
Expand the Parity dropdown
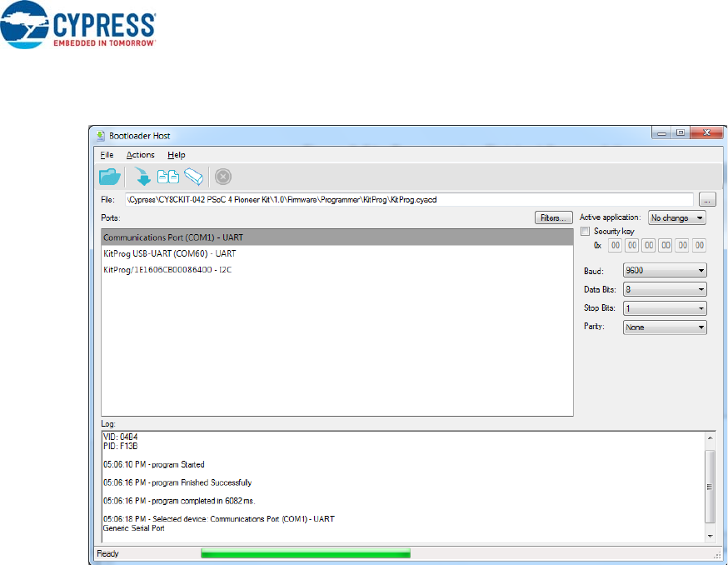tap(665, 327)
